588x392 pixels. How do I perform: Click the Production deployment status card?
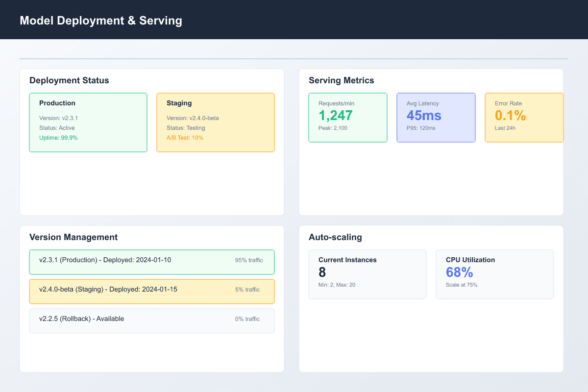point(88,122)
